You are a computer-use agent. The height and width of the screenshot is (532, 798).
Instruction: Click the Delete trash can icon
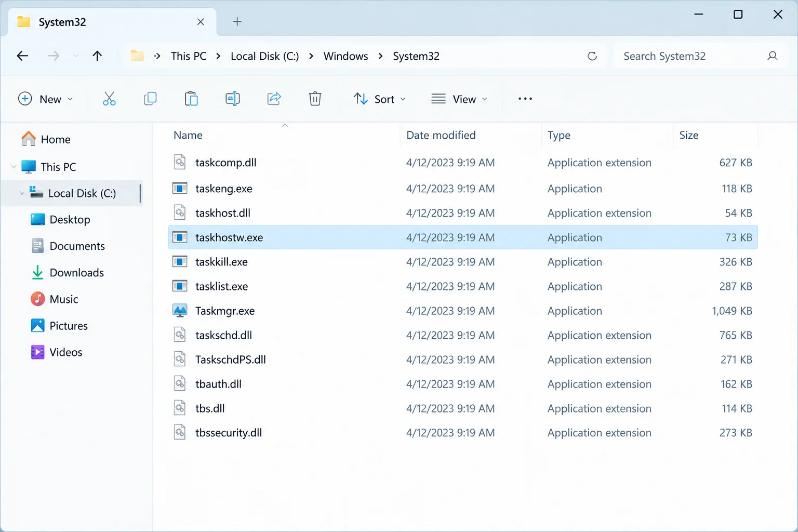tap(315, 99)
